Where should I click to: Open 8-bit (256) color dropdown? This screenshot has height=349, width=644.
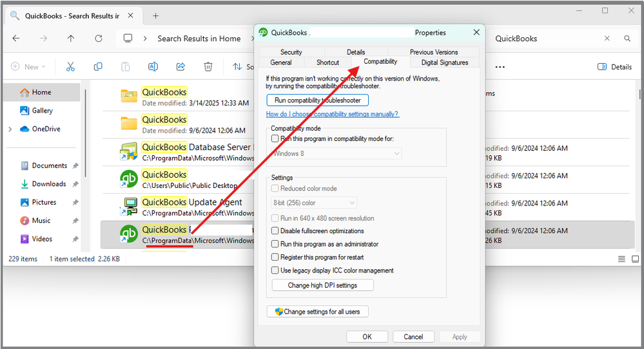[314, 203]
